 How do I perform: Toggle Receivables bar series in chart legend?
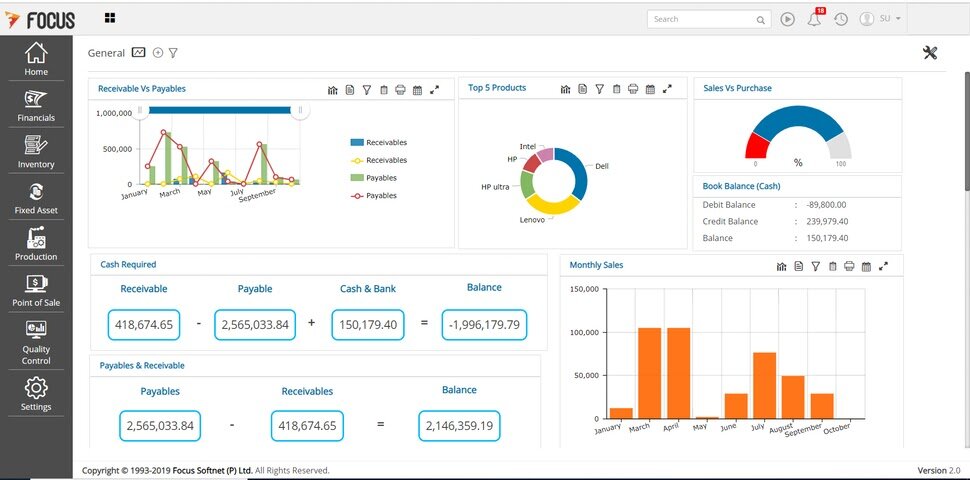(x=378, y=143)
